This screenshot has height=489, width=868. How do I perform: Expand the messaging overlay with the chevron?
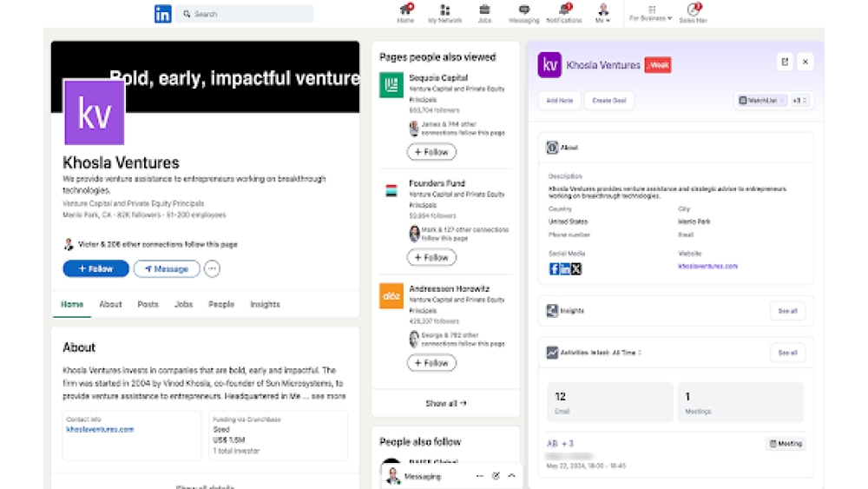coord(511,476)
